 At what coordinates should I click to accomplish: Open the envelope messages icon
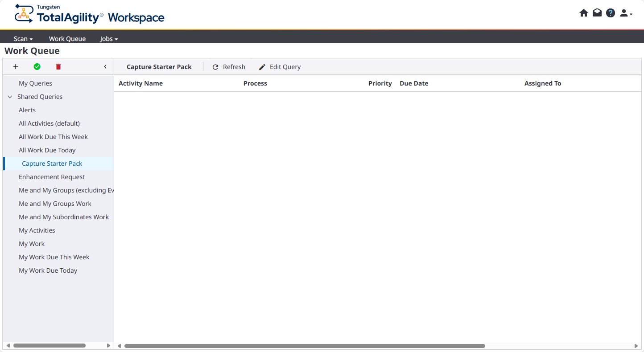[x=597, y=13]
